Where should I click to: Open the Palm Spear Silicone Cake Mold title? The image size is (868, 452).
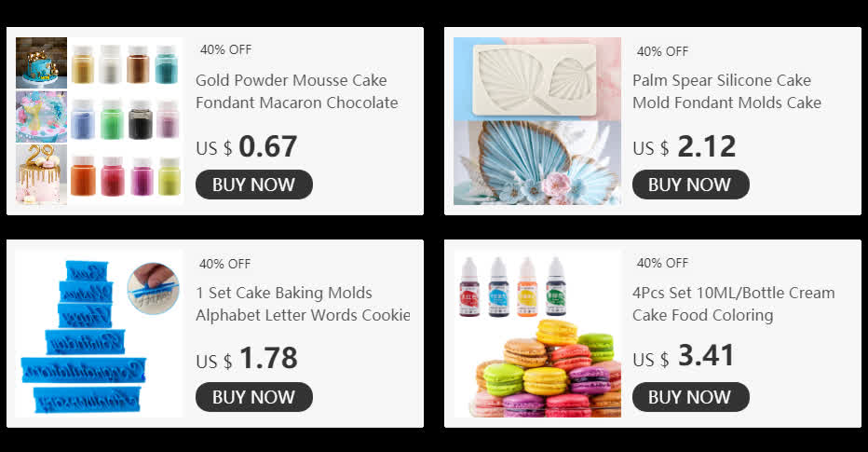click(x=726, y=91)
